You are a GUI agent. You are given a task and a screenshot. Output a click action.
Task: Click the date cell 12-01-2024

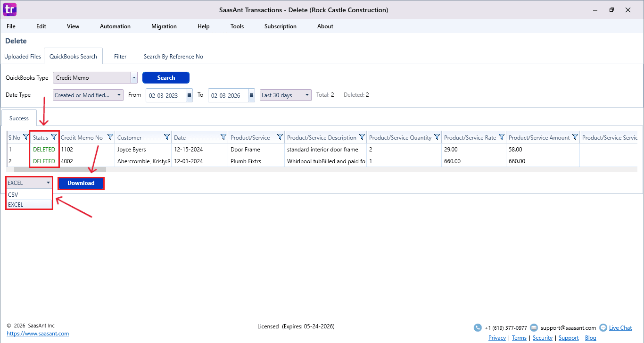coord(200,161)
